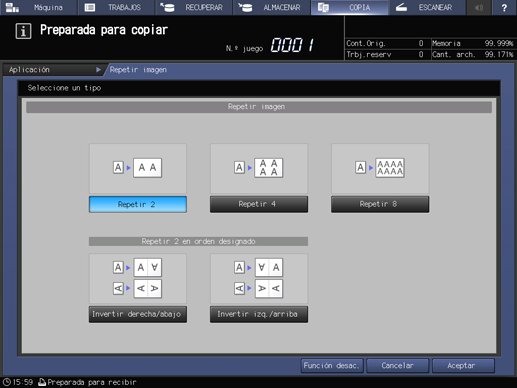Cancel the Repetir imagen settings
Image resolution: width=517 pixels, height=388 pixels.
click(398, 366)
